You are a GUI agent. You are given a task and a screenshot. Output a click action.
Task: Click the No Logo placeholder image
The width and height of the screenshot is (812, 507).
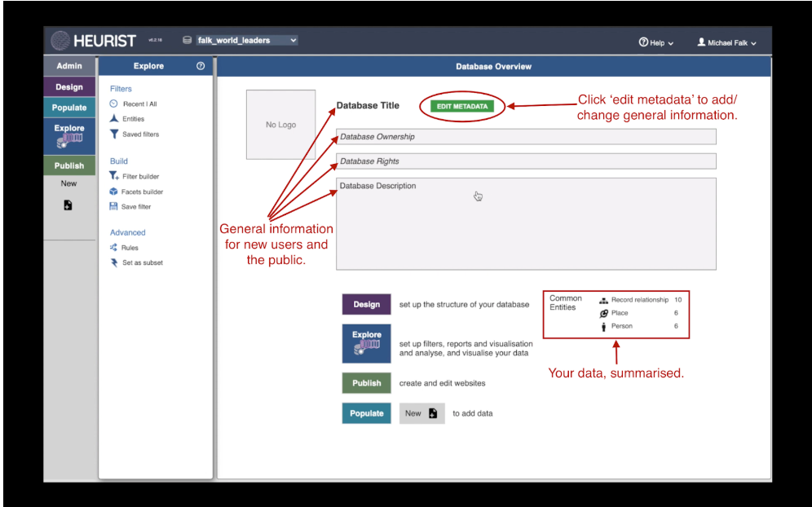[x=280, y=125]
